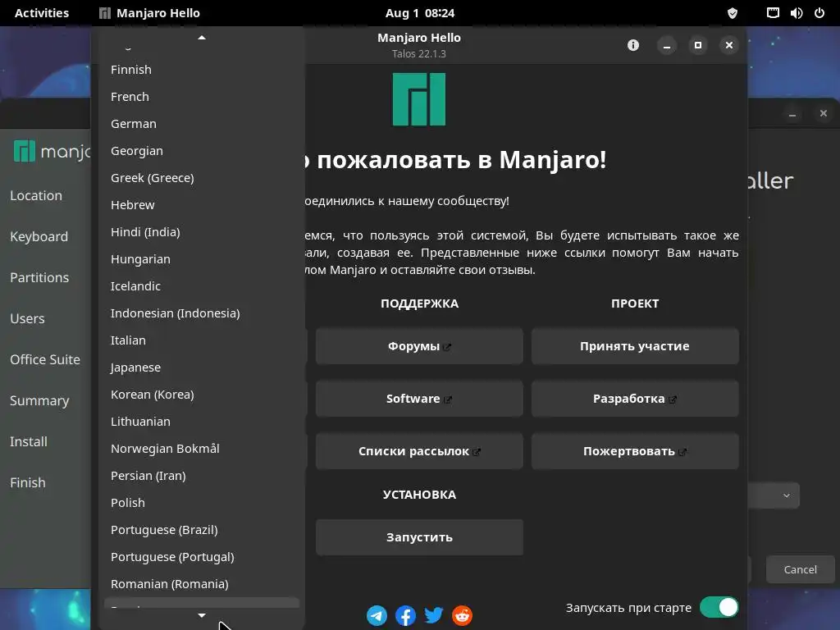Pick Norwegian Bokmål language
Viewport: 840px width, 630px height.
tap(202, 449)
